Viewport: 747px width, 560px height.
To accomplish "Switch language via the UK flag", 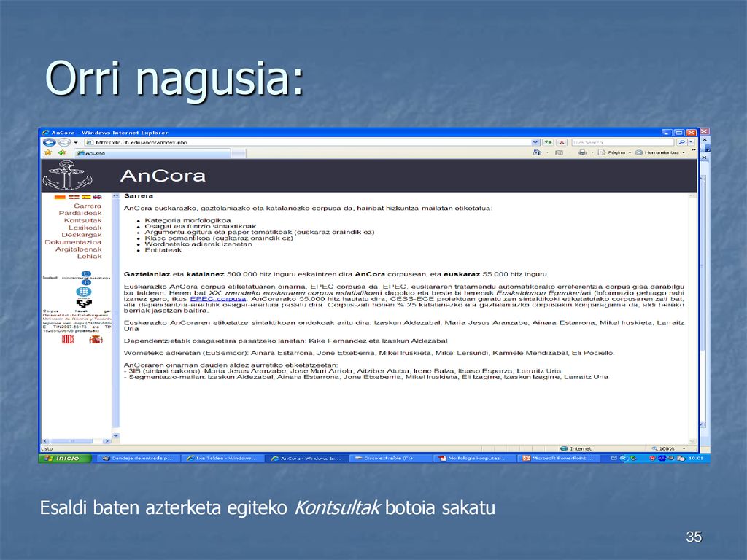I will pyautogui.click(x=97, y=197).
